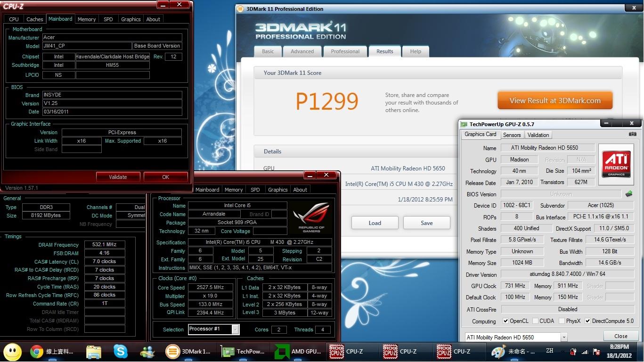This screenshot has width=644, height=362.
Task: Open Validation tab in GPU-Z
Action: [538, 135]
